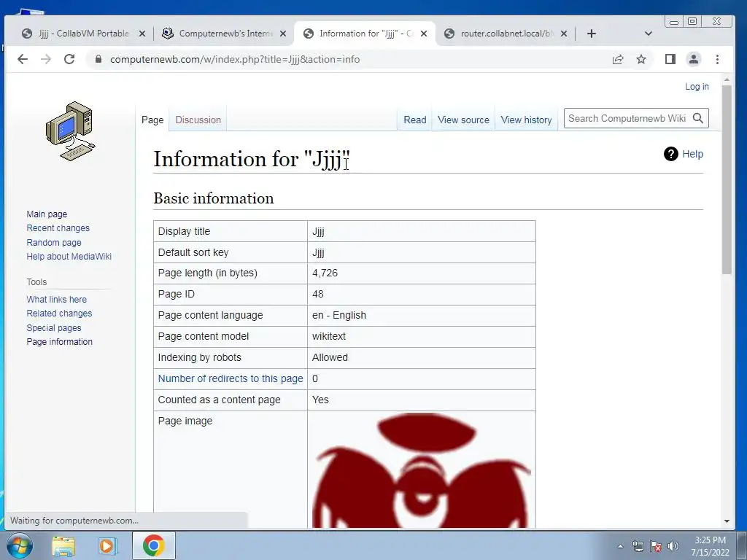Open a new tab with the plus button
747x560 pixels.
pyautogui.click(x=591, y=34)
